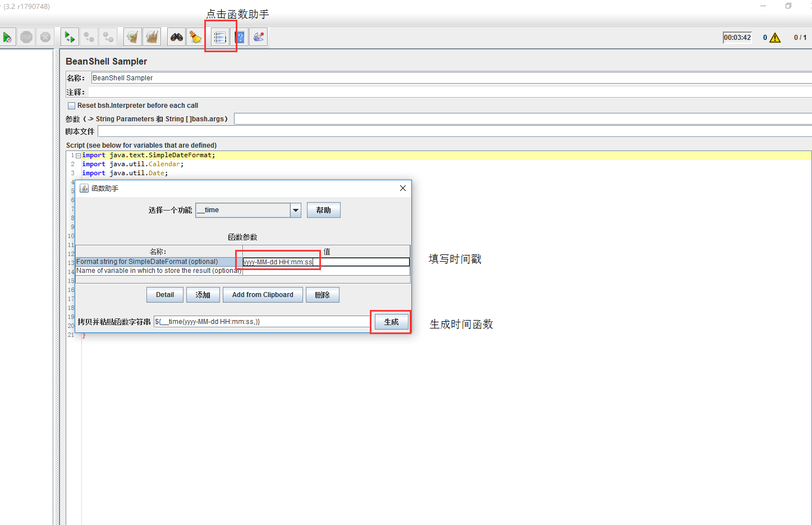Select the Format string for SimpleDateFormat row
This screenshot has width=812, height=525.
(159, 262)
